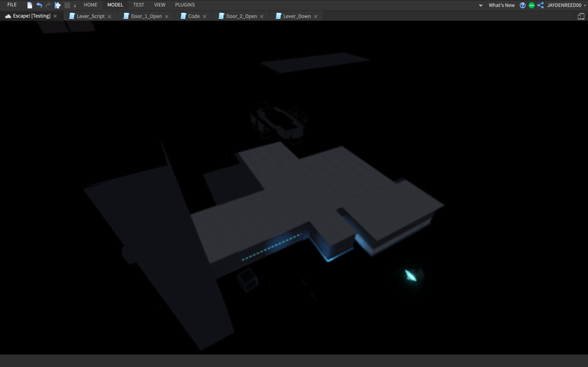Click the Redo arrow icon
Image resolution: width=588 pixels, height=367 pixels.
point(48,5)
